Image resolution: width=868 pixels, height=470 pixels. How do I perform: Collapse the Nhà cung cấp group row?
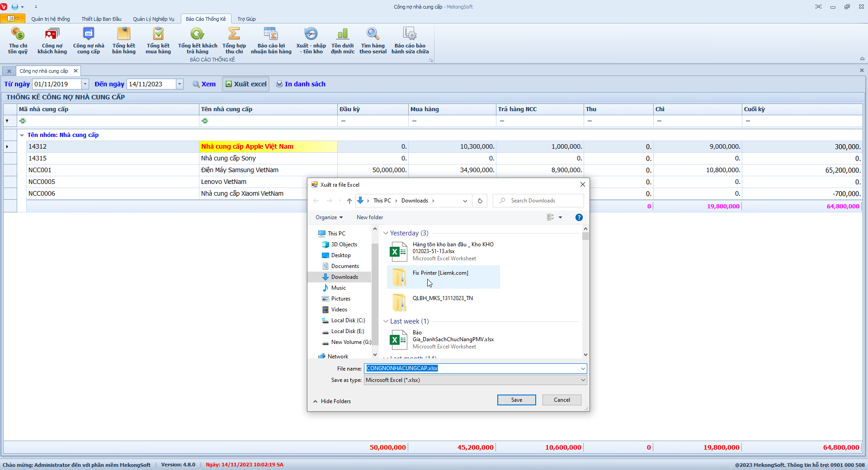point(22,135)
